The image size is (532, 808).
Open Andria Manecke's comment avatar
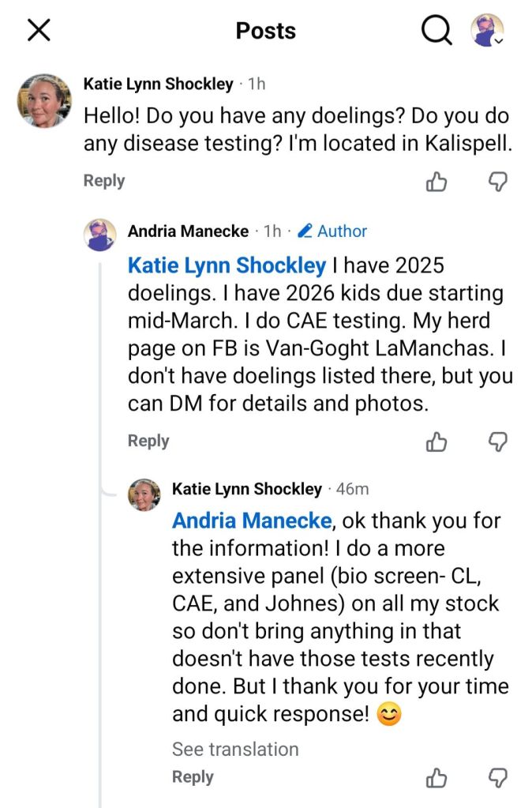click(x=100, y=235)
